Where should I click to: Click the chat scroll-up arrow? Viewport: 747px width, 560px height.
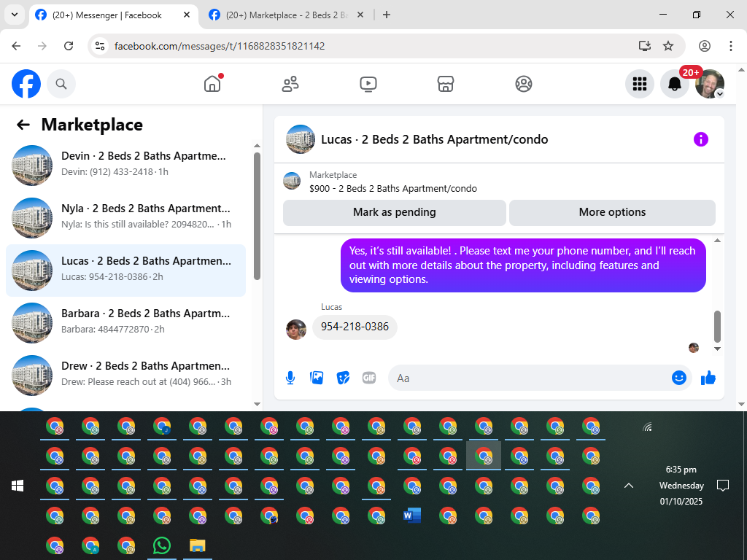pyautogui.click(x=718, y=241)
